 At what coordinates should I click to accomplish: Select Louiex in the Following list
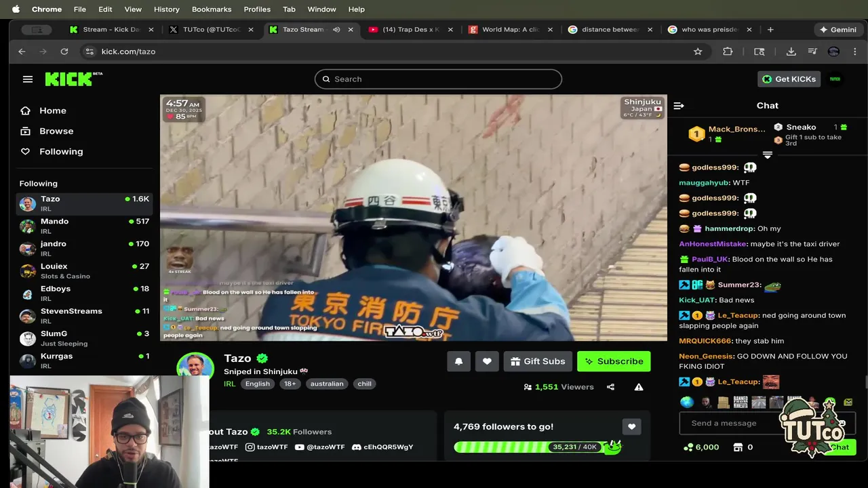(84, 270)
